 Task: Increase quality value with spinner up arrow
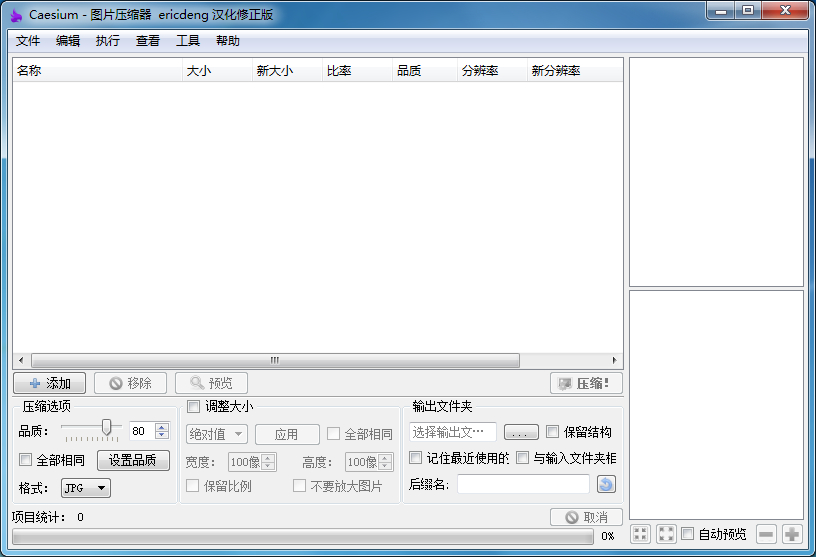coord(162,427)
